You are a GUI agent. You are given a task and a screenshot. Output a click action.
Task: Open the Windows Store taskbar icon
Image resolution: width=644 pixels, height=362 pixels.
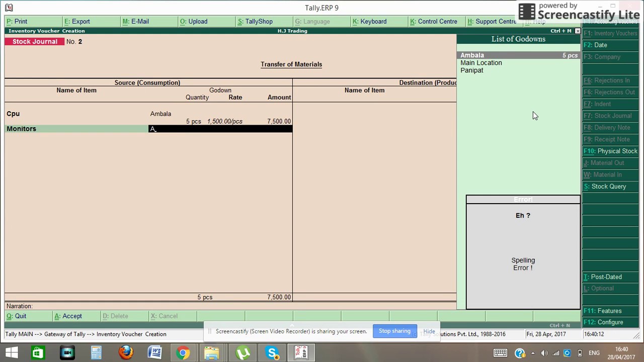(x=37, y=353)
